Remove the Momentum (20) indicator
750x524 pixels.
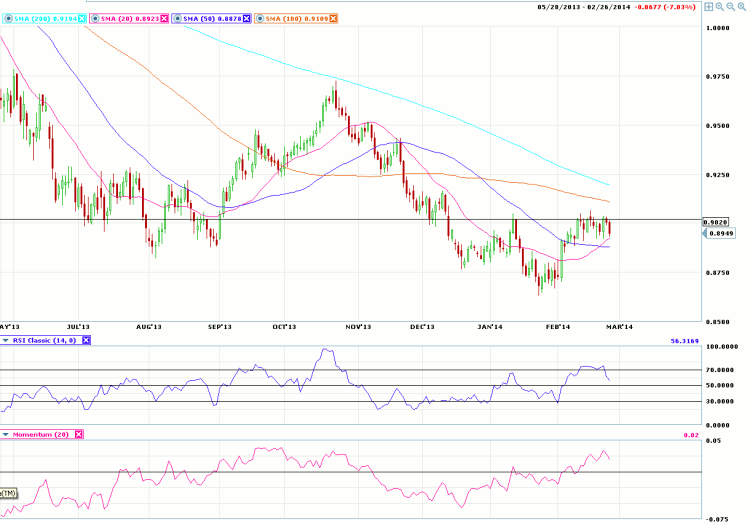pyautogui.click(x=79, y=433)
